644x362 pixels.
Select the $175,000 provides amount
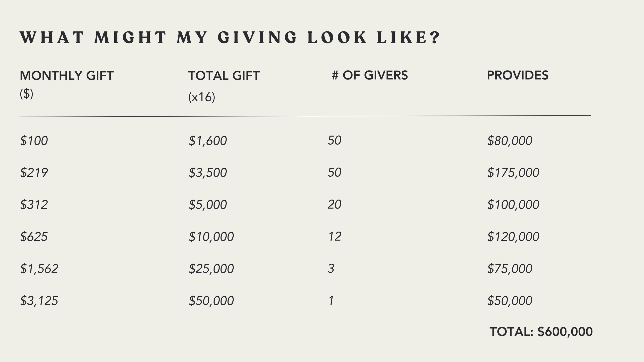click(x=513, y=173)
